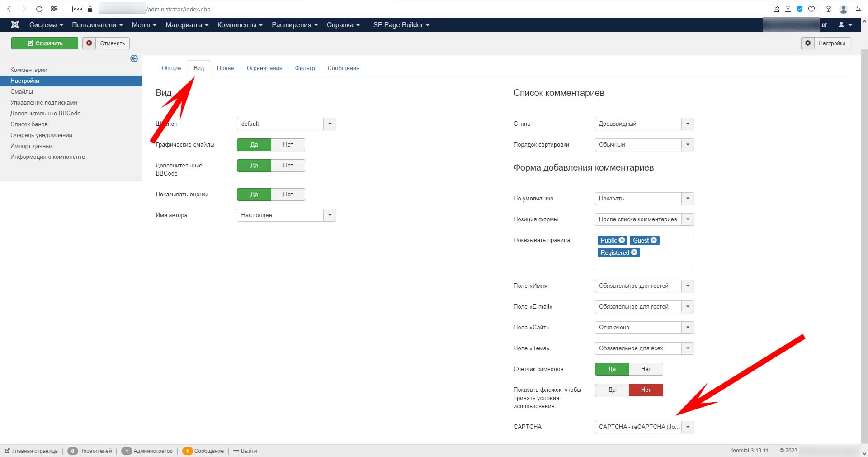Turn on terms of use checkbox option Да
This screenshot has width=868, height=457.
612,390
